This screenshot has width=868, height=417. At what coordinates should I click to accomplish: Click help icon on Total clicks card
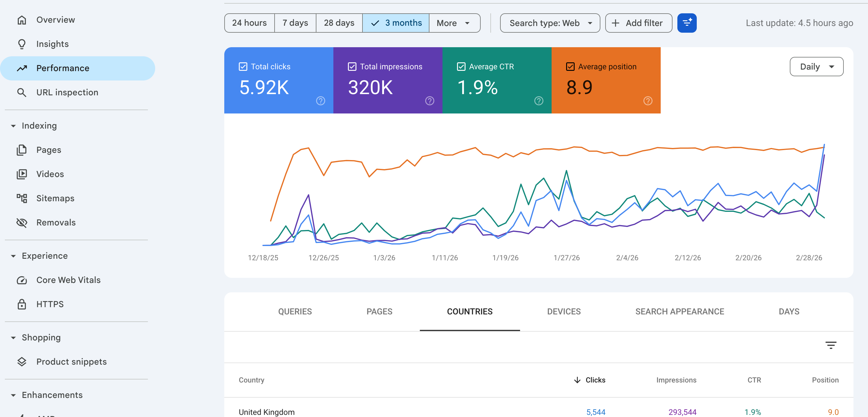(x=320, y=101)
